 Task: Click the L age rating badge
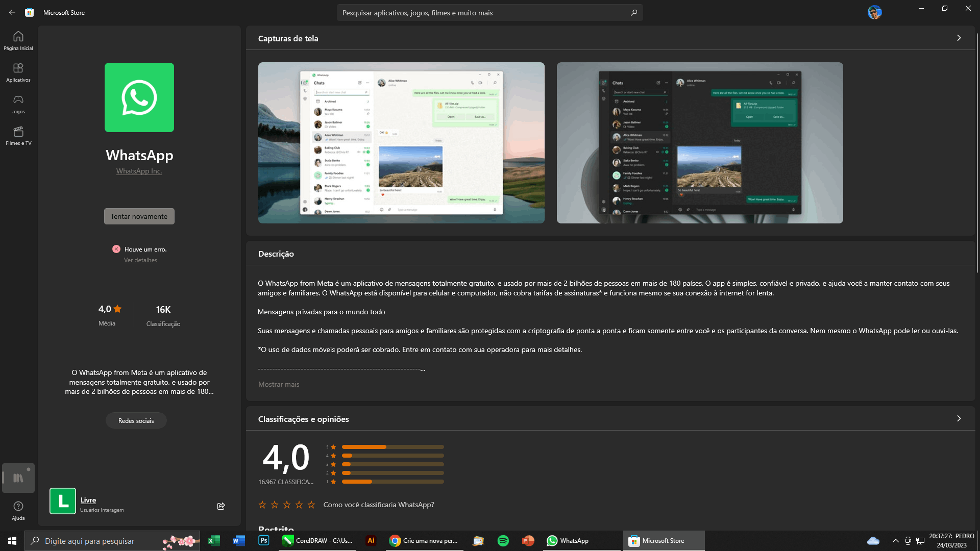tap(63, 501)
